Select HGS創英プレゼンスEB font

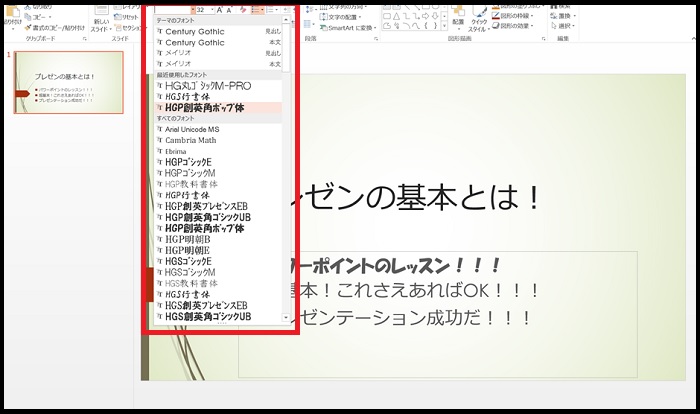(x=218, y=305)
